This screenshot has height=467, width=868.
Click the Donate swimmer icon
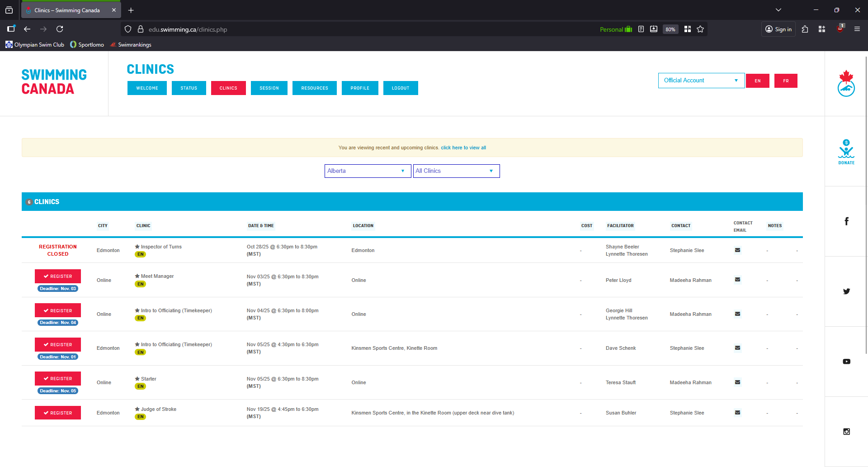coord(846,151)
